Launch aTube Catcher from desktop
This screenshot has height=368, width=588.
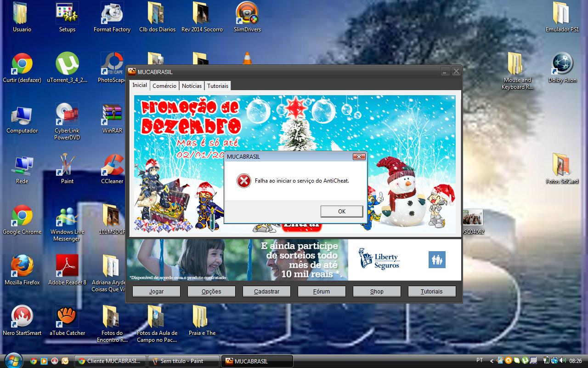[67, 318]
